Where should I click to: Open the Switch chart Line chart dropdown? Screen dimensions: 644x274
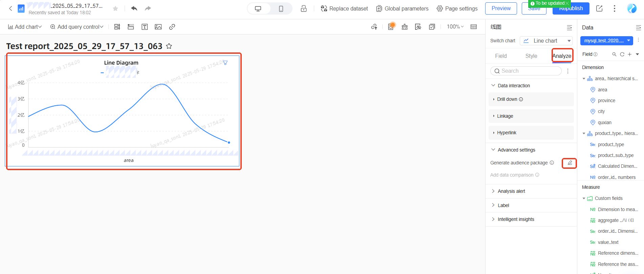546,41
